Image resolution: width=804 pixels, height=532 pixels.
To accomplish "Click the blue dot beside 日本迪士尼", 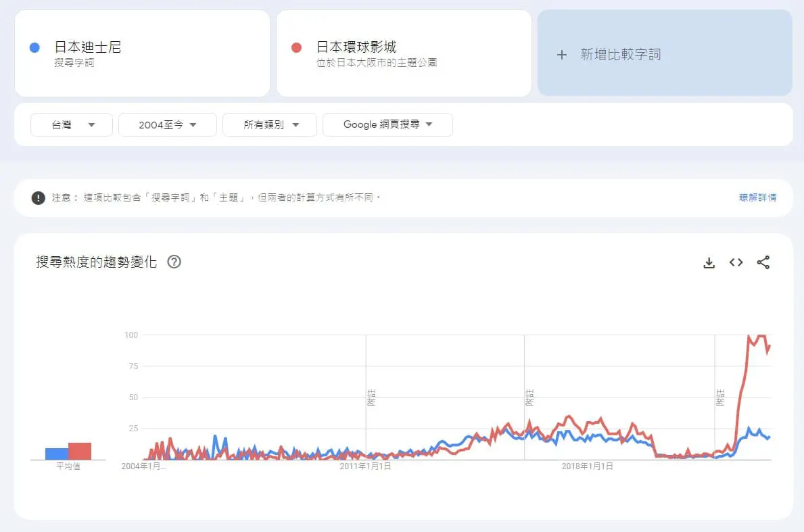I will pyautogui.click(x=35, y=48).
